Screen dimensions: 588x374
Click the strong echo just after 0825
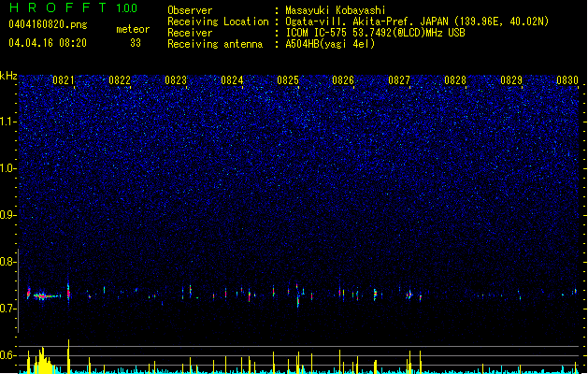[298, 296]
